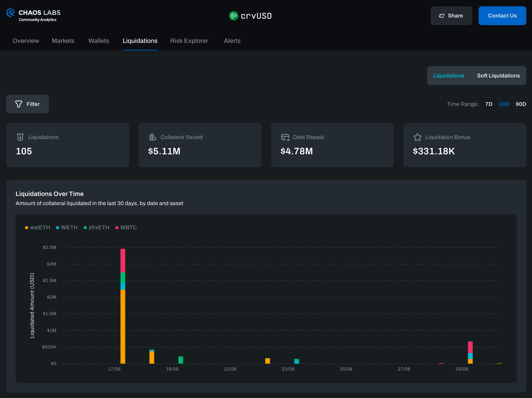
Task: Click the stacked bar near 29/08
Action: [470, 353]
